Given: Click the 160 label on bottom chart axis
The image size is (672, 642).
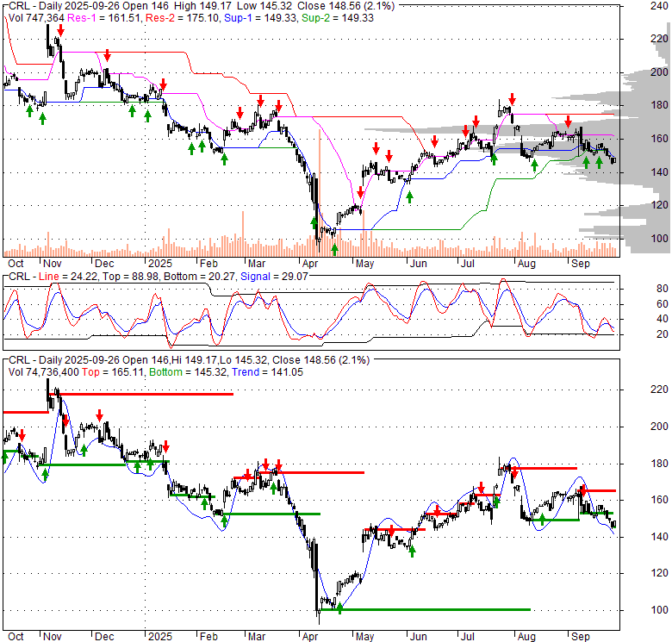Looking at the screenshot, I should point(659,500).
